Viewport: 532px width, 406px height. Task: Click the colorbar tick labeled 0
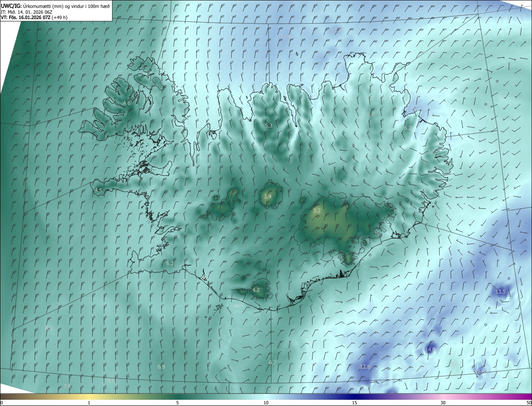click(1, 403)
